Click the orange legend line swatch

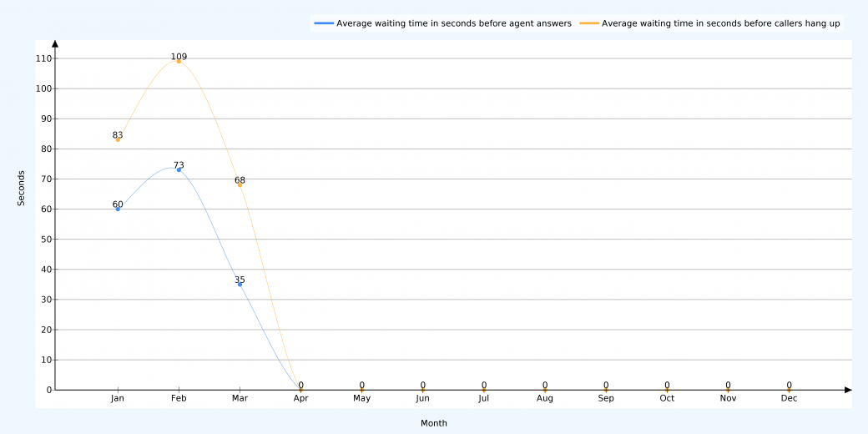point(589,23)
